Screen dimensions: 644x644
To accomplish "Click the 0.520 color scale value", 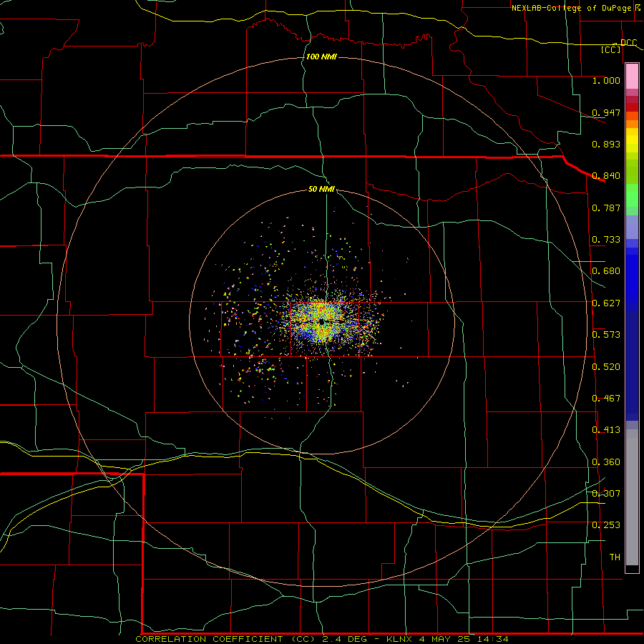I will click(606, 367).
